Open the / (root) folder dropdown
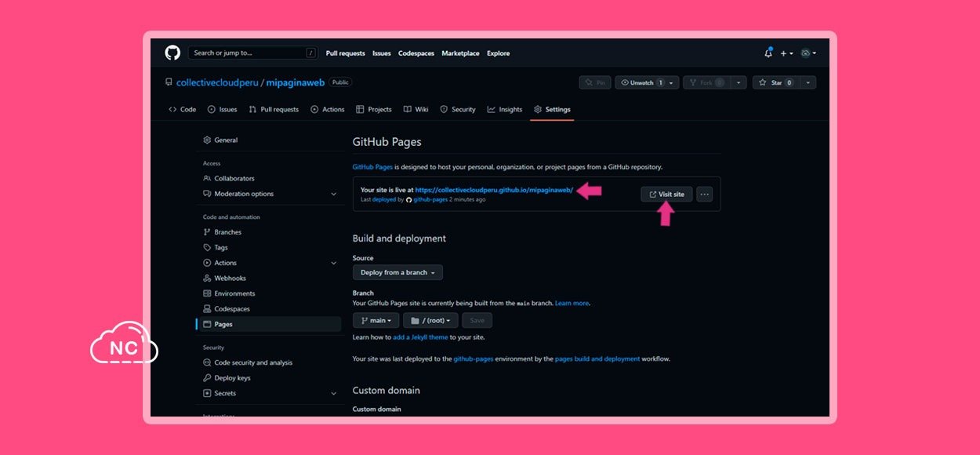Screen dimensions: 980x455 tap(430, 320)
